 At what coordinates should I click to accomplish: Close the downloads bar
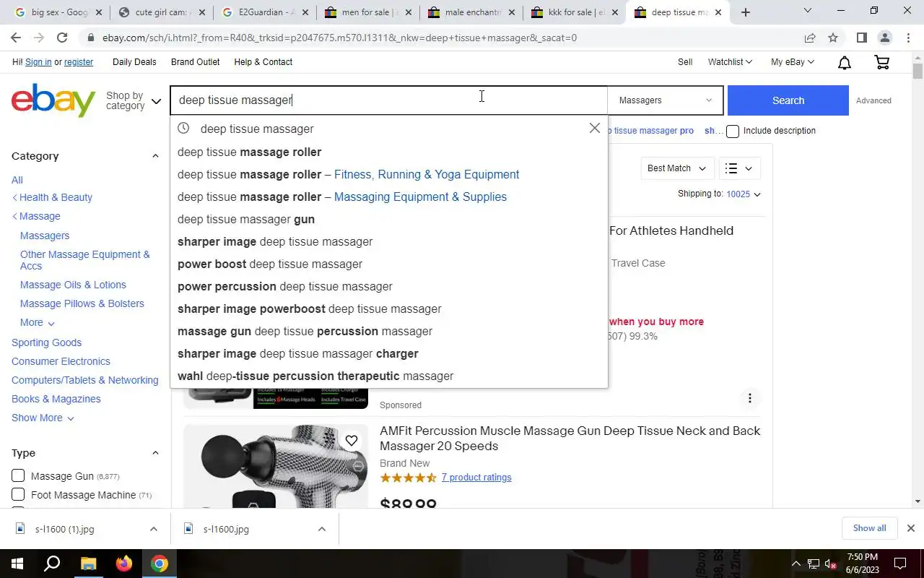pos(911,528)
